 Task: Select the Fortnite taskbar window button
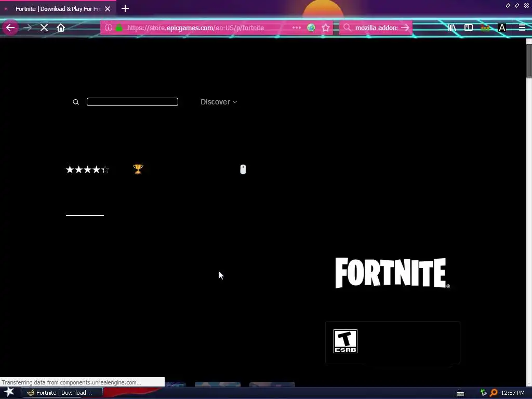pyautogui.click(x=61, y=393)
